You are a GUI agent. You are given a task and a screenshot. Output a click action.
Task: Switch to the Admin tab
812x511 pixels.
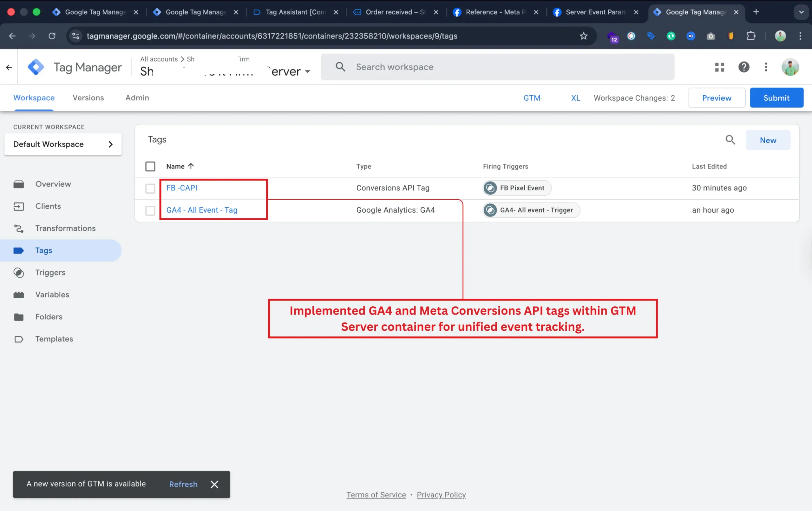coord(137,97)
